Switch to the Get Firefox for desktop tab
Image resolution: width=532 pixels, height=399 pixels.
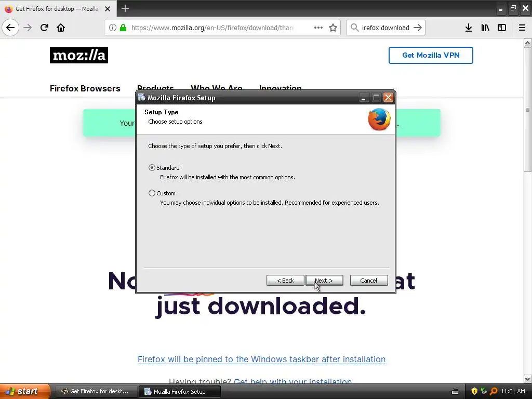[57, 9]
